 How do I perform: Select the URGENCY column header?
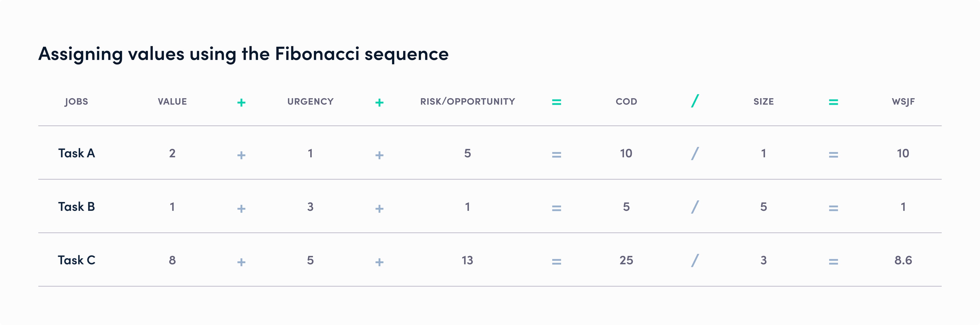tap(310, 102)
